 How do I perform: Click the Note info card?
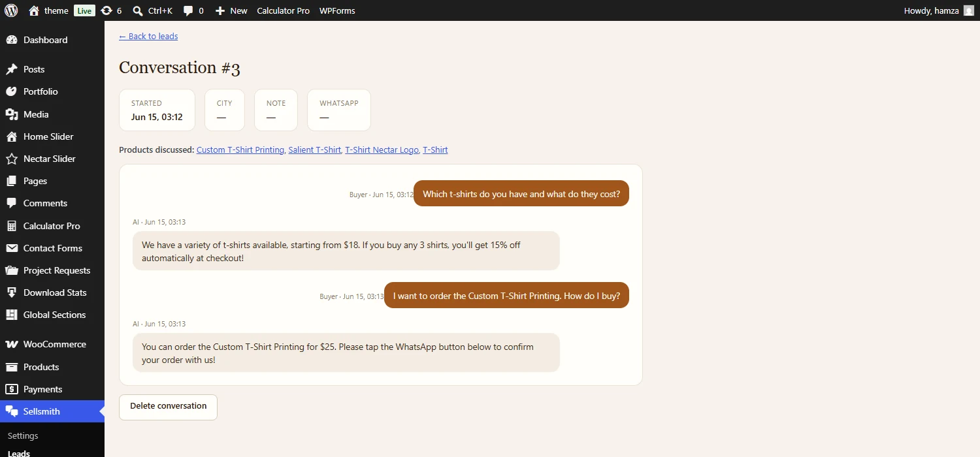[276, 110]
